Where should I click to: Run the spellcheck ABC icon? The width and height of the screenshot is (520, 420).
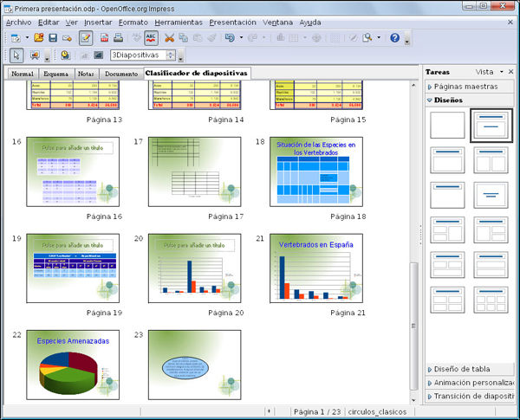click(151, 38)
